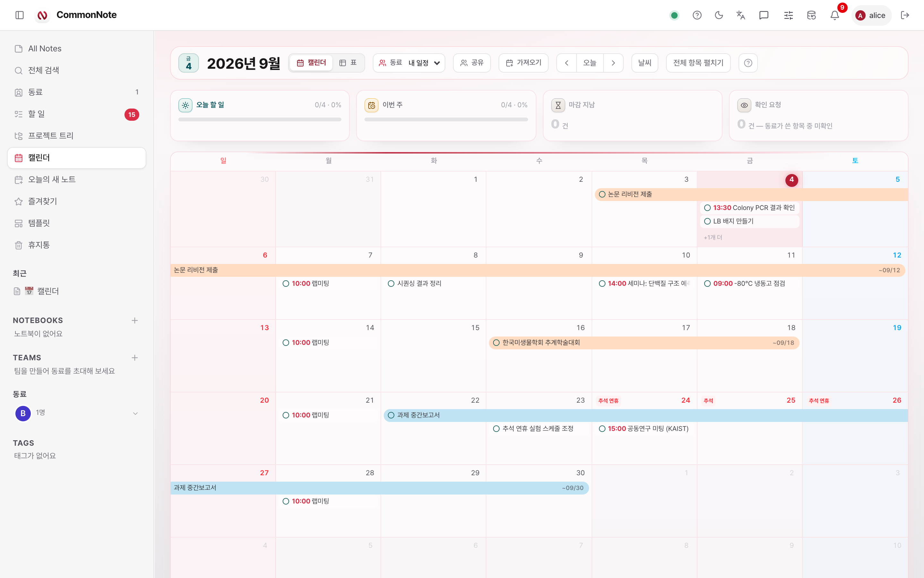
Task: Check off LB 배지 만들기
Action: coord(707,221)
